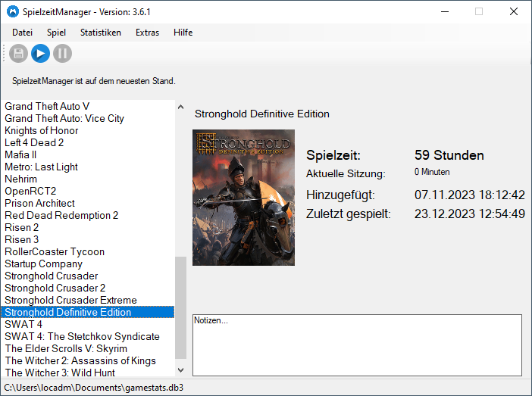This screenshot has width=532, height=396.
Task: Start tracking with the play icon
Action: pos(40,54)
